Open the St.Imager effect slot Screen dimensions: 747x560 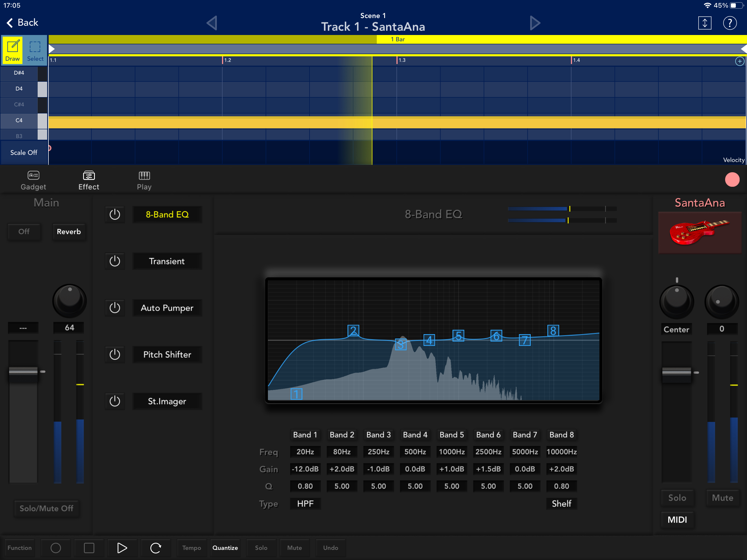(x=167, y=401)
